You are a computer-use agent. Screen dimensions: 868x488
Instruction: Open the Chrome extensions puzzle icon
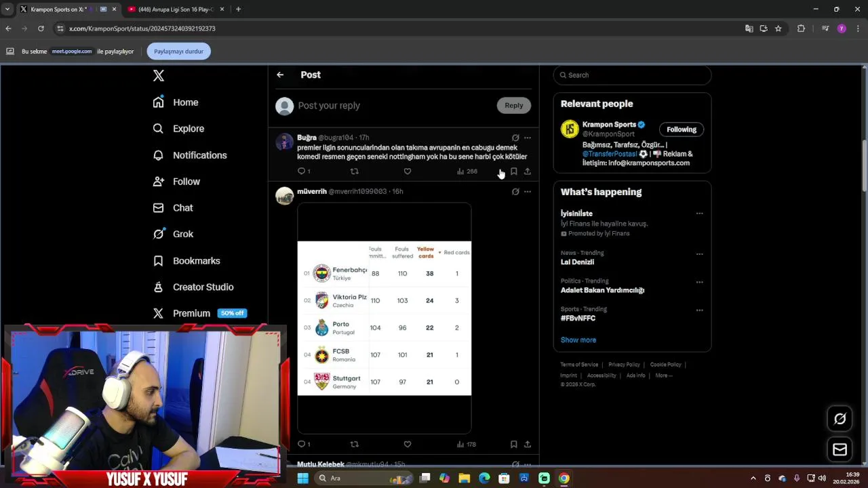click(801, 28)
